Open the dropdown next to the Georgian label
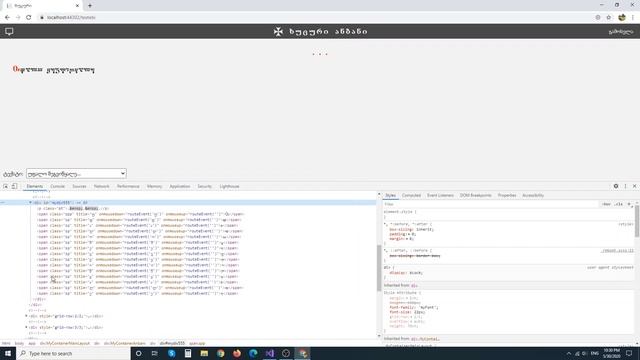Image resolution: width=640 pixels, height=360 pixels. click(76, 173)
